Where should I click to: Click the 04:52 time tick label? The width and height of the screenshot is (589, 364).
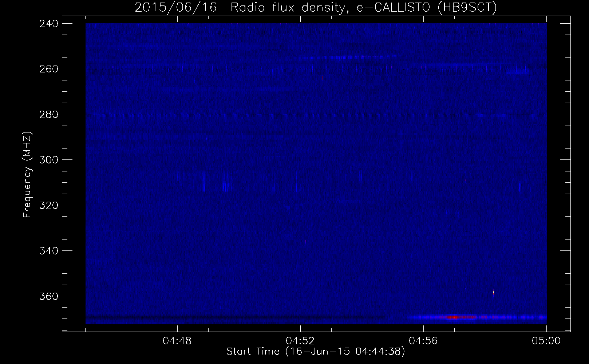click(x=300, y=341)
